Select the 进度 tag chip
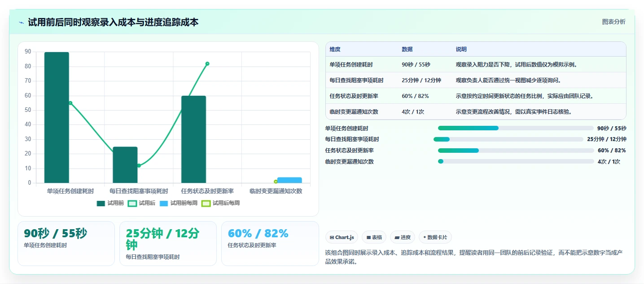Image resolution: width=644 pixels, height=284 pixels. click(403, 237)
